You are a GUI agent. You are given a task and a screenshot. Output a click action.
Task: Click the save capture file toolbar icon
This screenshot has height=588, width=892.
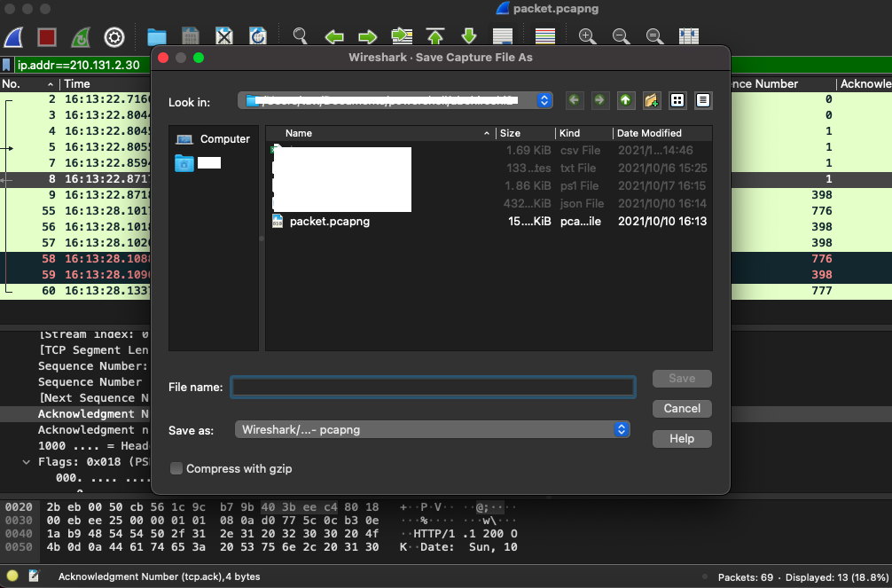[190, 36]
